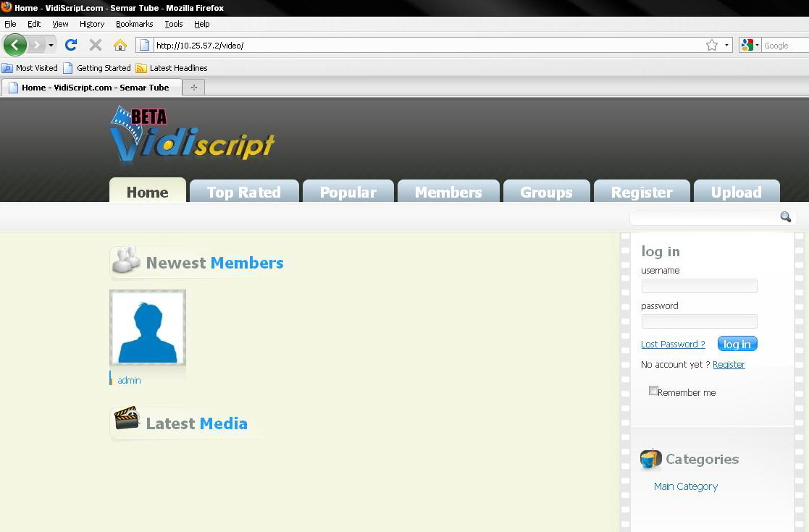Click the Latest Media clapperboard icon
Viewport: 809px width, 532px height.
coord(127,418)
